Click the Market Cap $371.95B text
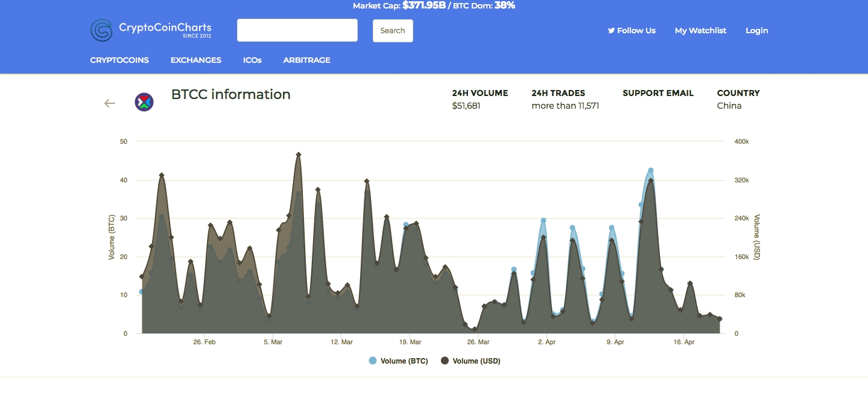The width and height of the screenshot is (868, 398). (x=399, y=5)
